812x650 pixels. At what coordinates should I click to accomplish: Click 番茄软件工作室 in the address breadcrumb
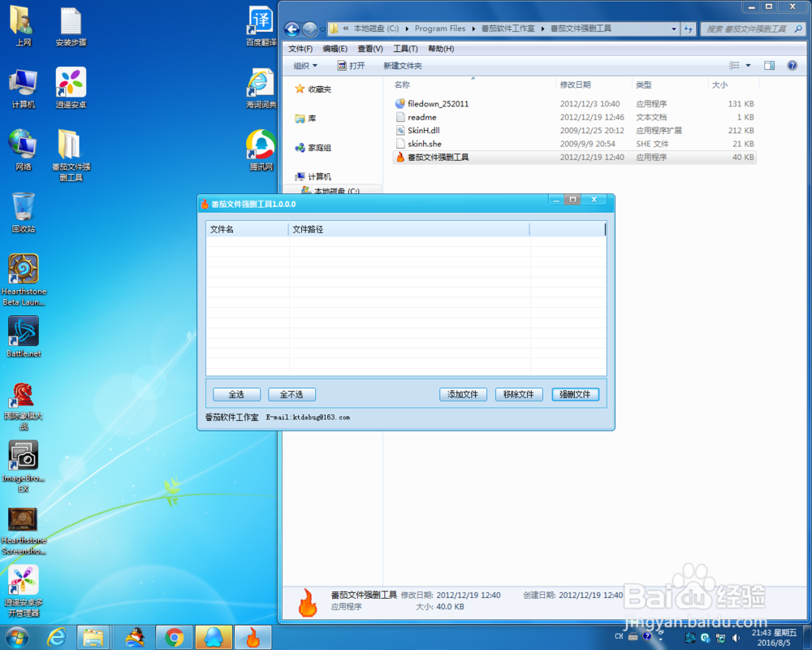pyautogui.click(x=508, y=28)
